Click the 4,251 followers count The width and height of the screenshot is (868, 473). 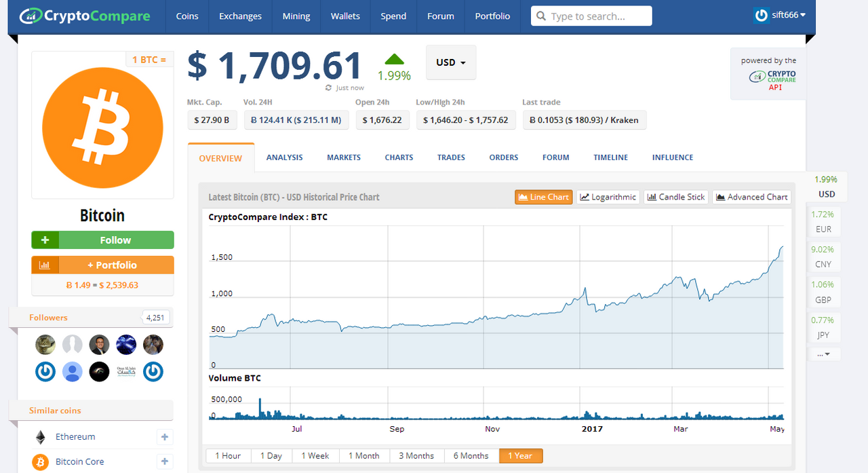coord(156,318)
